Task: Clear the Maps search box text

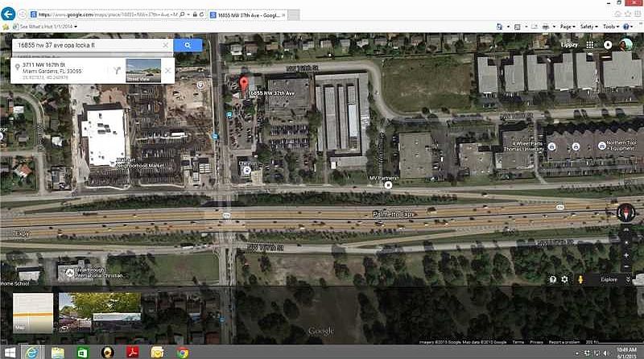Action: (x=166, y=45)
